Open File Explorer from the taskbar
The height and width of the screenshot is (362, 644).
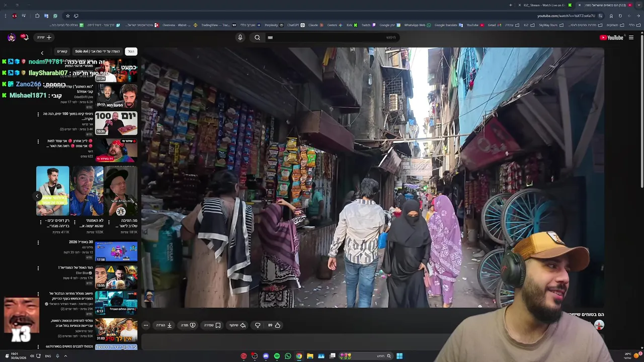[310, 356]
